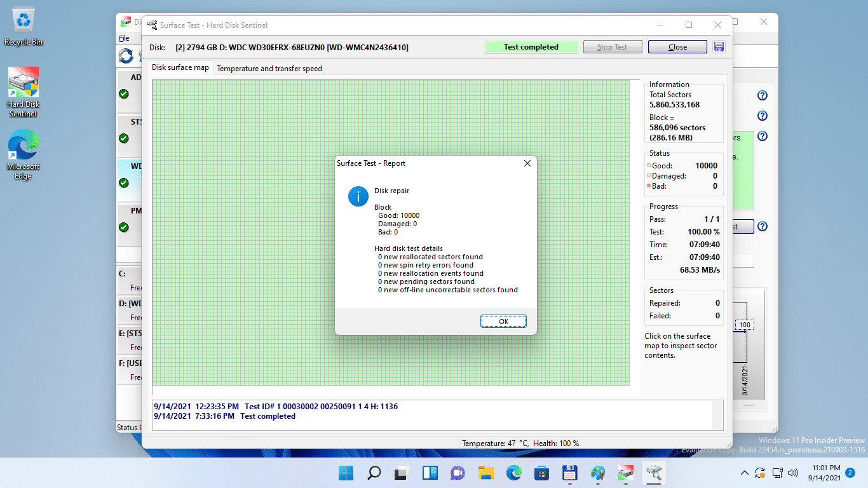Screen dimensions: 868x488
Task: Open the Recycle Bin desktop icon
Action: [x=24, y=27]
